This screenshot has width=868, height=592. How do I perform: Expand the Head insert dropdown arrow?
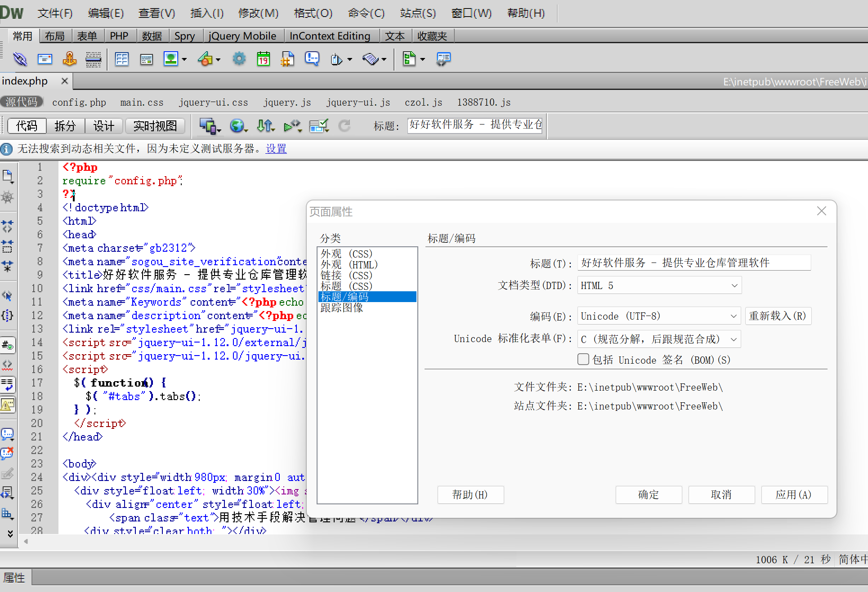(349, 59)
